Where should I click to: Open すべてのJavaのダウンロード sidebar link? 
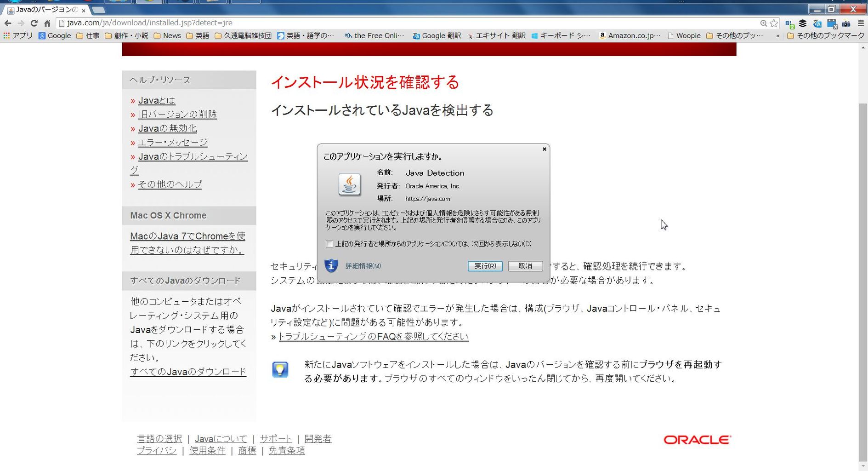coord(188,372)
